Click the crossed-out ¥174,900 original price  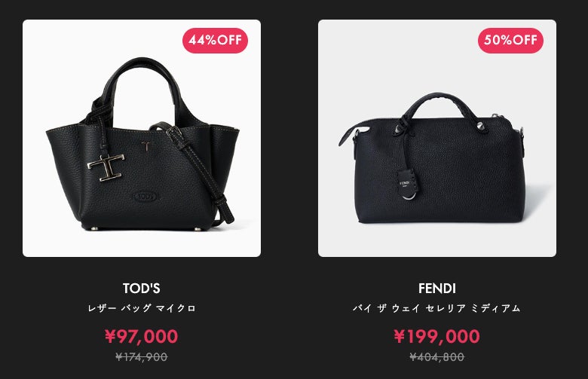coord(142,357)
